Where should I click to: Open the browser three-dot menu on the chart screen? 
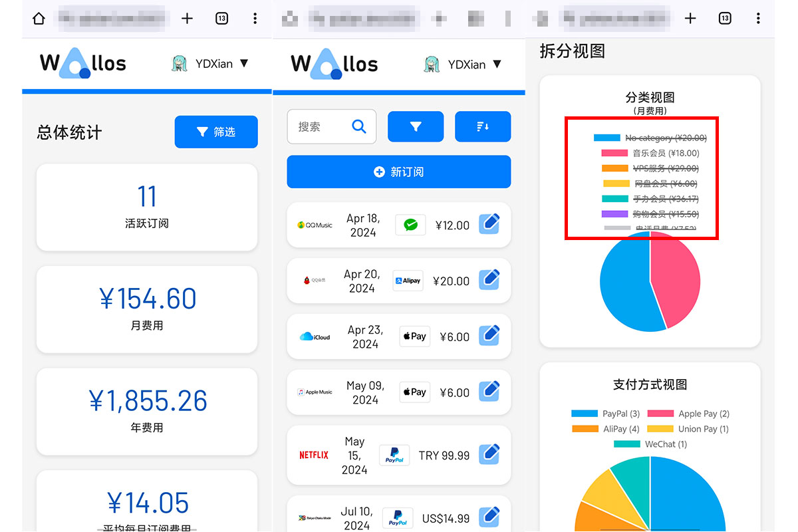[x=758, y=19]
